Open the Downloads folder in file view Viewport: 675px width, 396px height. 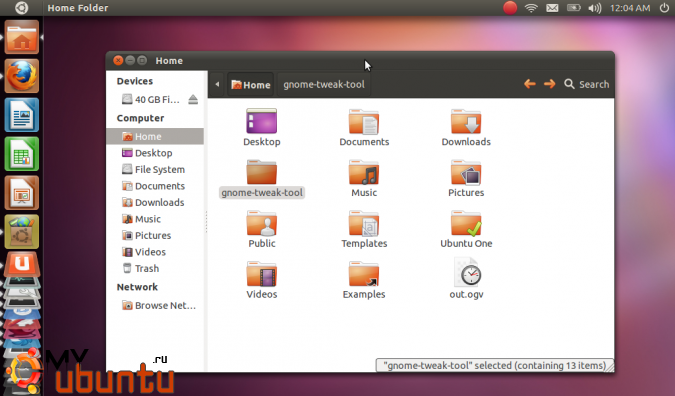coord(466,121)
